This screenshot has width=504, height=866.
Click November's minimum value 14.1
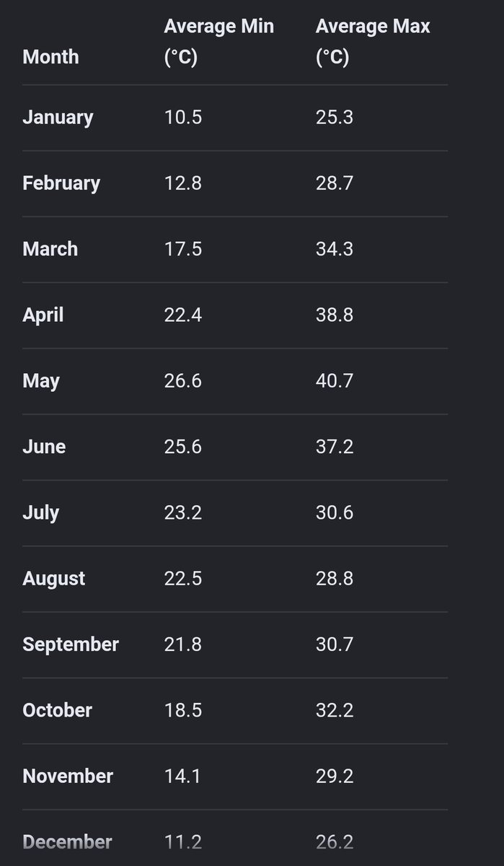coord(182,777)
